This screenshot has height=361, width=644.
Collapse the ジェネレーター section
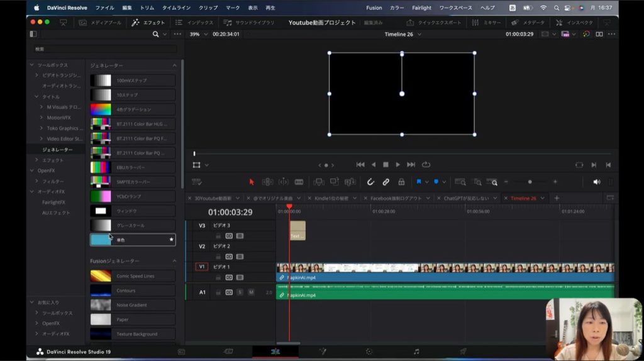(174, 65)
